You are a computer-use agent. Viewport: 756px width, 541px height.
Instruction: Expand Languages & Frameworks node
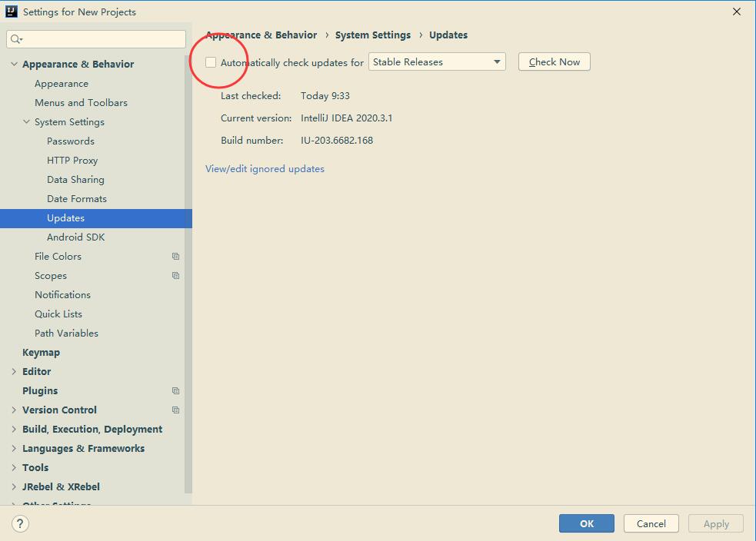click(x=14, y=449)
